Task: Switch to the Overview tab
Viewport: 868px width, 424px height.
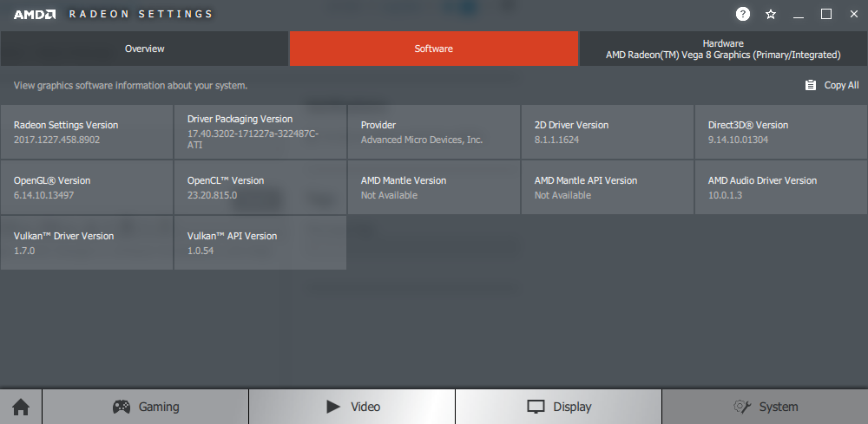Action: [x=144, y=49]
